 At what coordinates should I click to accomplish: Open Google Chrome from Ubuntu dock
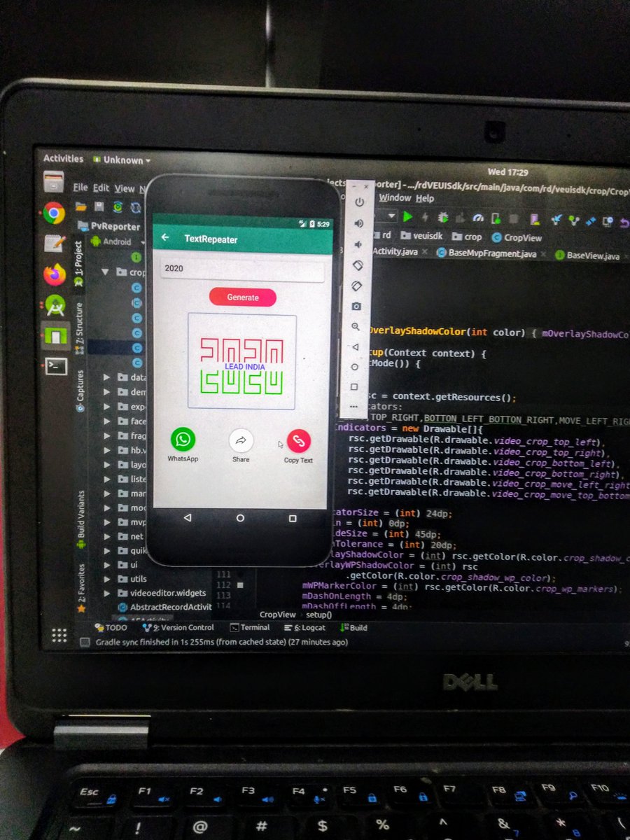tap(54, 213)
